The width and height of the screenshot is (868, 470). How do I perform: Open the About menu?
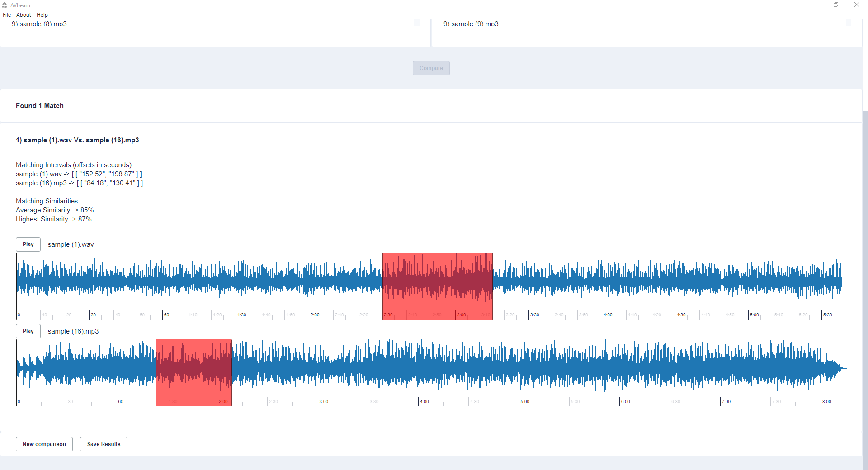pos(23,14)
